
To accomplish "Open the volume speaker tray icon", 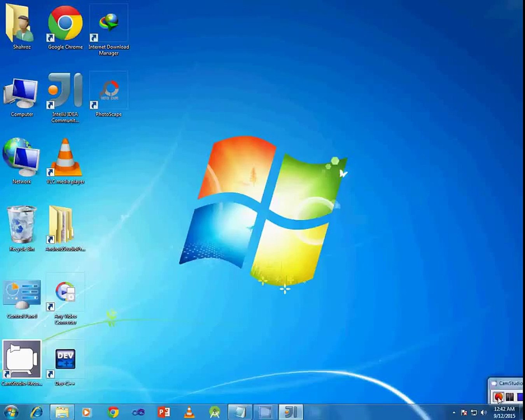I will 484,412.
